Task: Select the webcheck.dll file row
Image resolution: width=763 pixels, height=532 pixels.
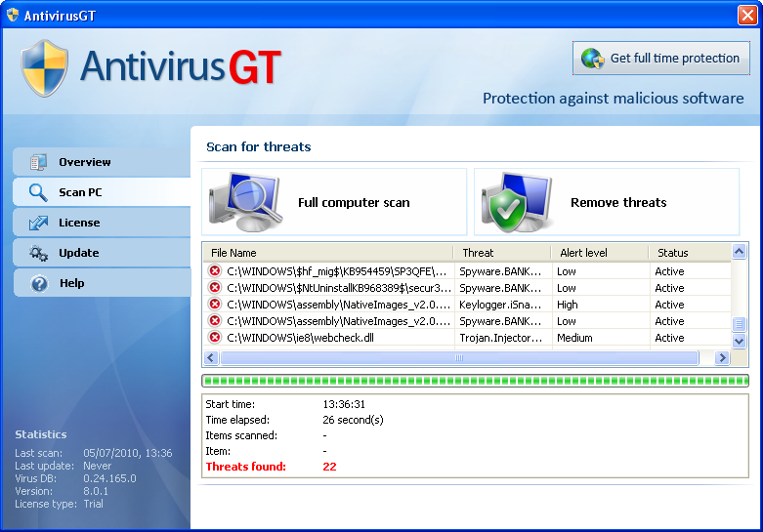Action: coord(467,338)
